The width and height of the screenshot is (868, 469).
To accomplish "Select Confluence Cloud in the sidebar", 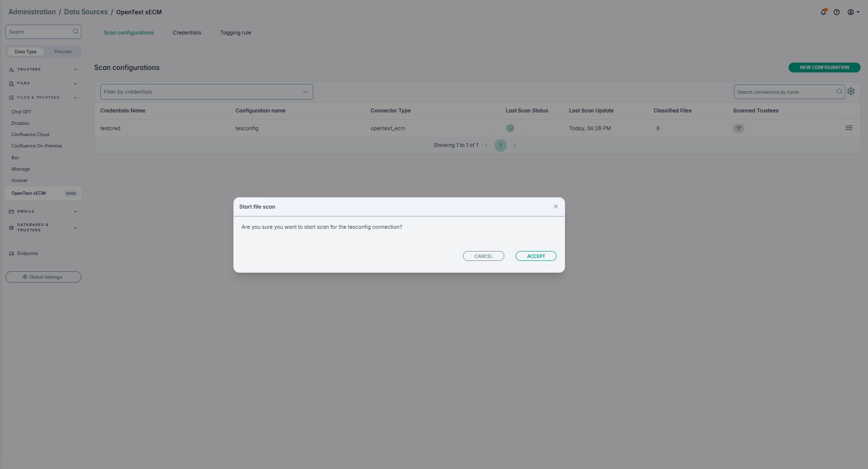I will click(x=30, y=135).
